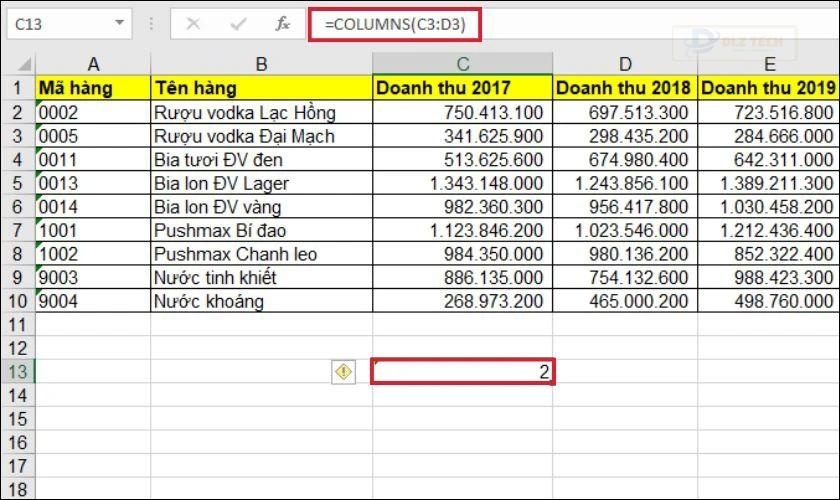
Task: Open the Name Box dropdown arrow
Action: pyautogui.click(x=119, y=23)
